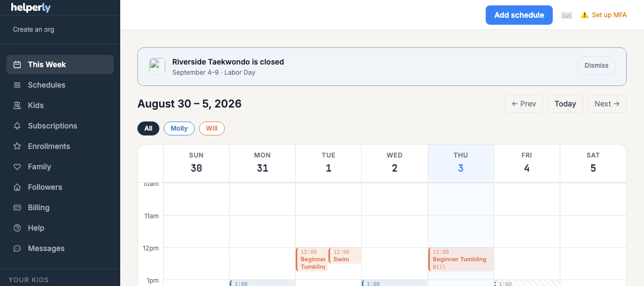This screenshot has height=286, width=644.
Task: Click the Messages chat bubble icon
Action: click(x=17, y=248)
